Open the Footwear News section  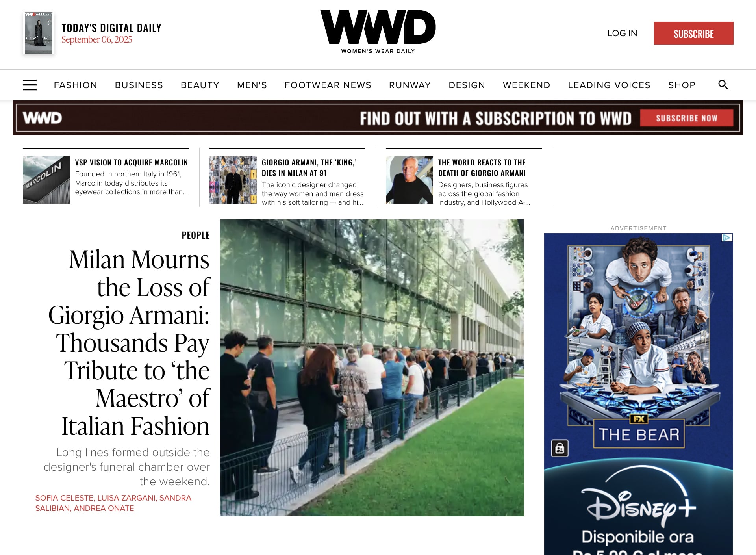(x=328, y=85)
